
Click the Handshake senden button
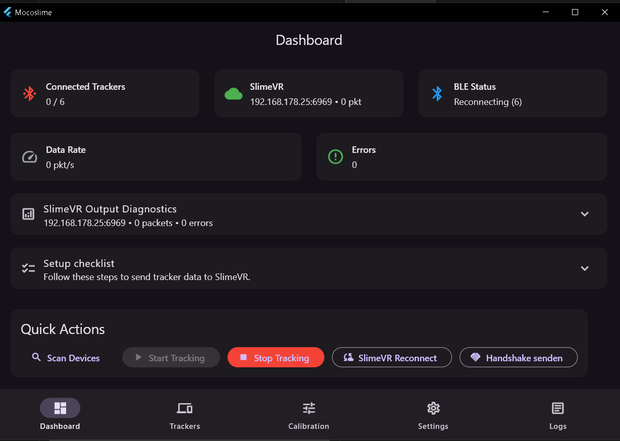(x=518, y=358)
